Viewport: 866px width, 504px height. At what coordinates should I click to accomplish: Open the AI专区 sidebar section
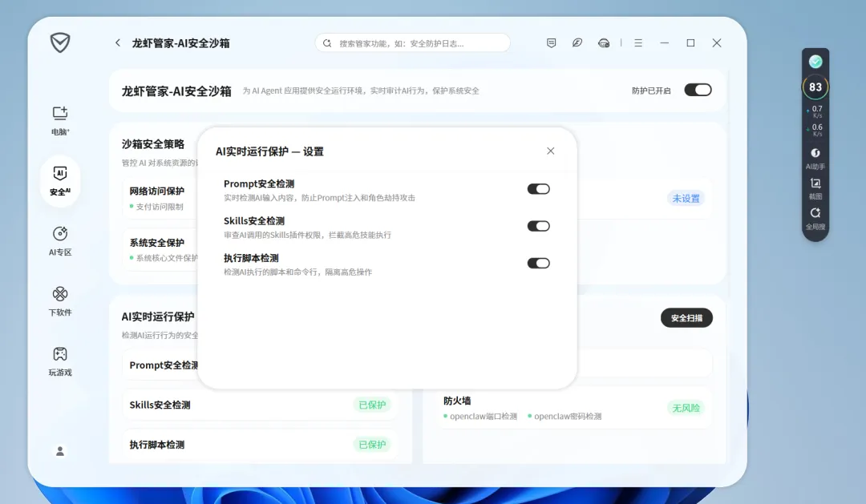[60, 241]
